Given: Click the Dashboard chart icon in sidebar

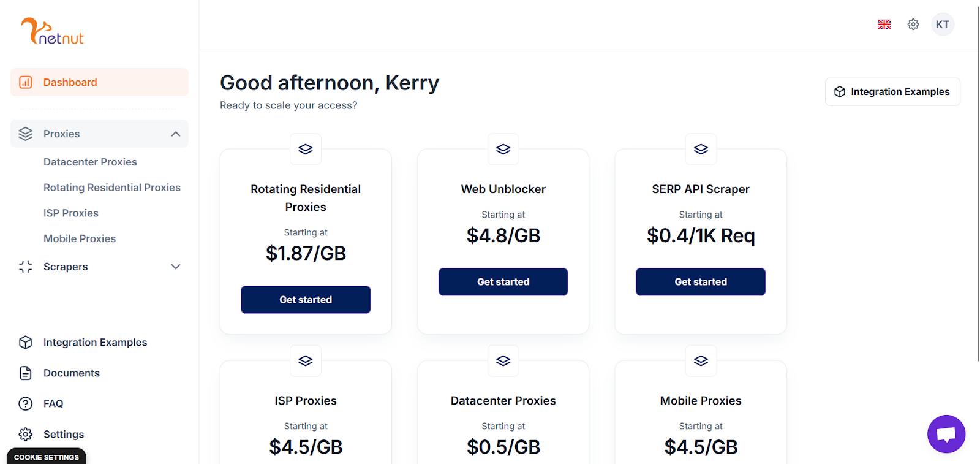Looking at the screenshot, I should point(26,82).
